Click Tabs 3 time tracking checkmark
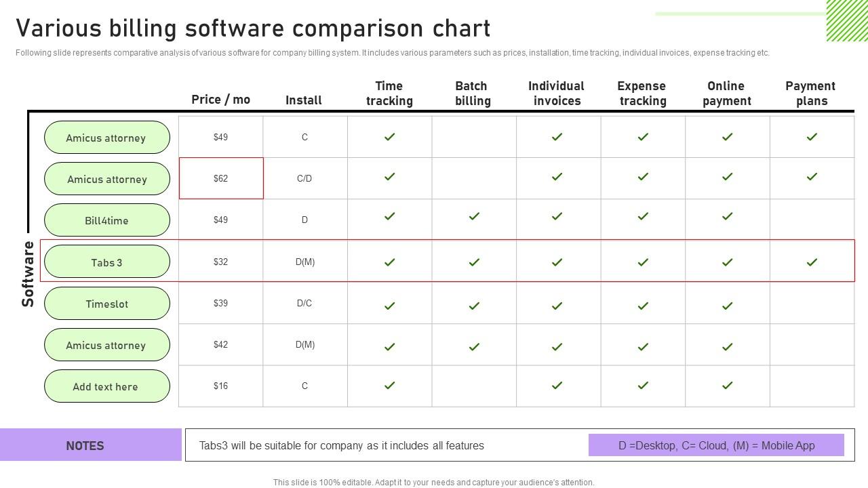 point(389,262)
